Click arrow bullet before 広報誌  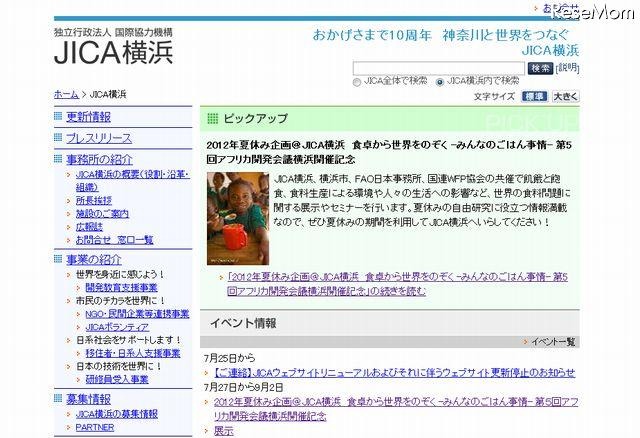[x=69, y=227]
